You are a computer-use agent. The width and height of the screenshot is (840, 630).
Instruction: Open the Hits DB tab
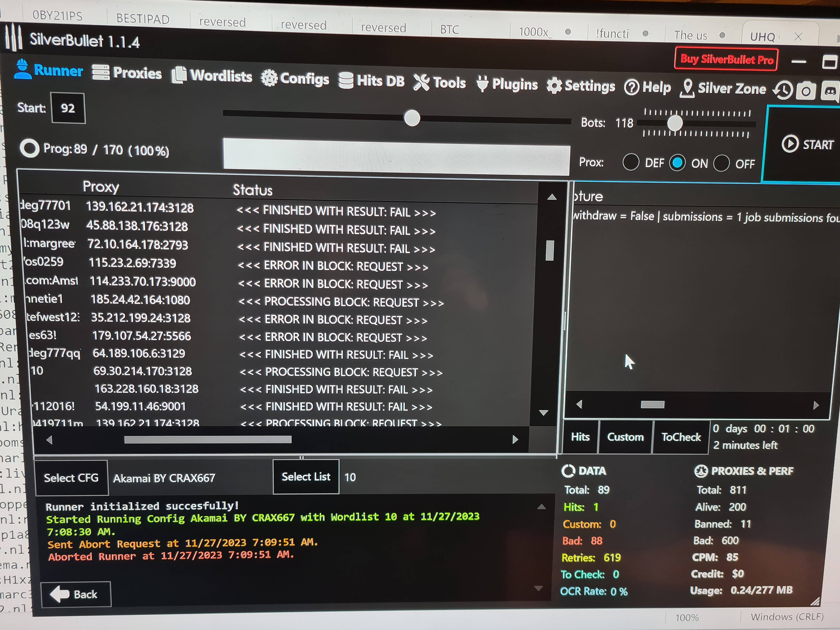[x=371, y=80]
